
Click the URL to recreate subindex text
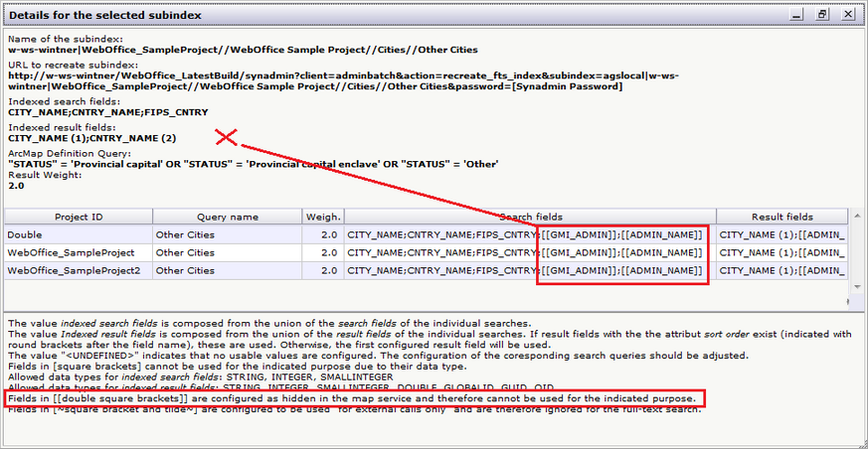(344, 81)
